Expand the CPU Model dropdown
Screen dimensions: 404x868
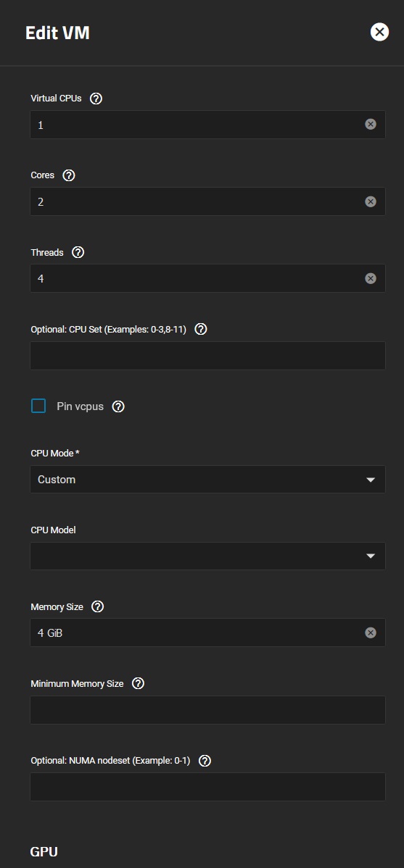coord(208,556)
